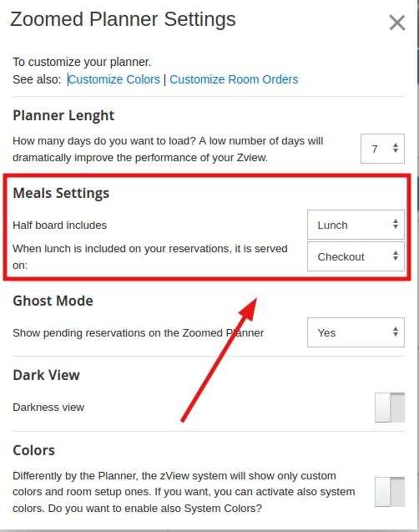Viewport: 419px width, 532px height.
Task: Enable the System Colors switch
Action: tap(390, 492)
